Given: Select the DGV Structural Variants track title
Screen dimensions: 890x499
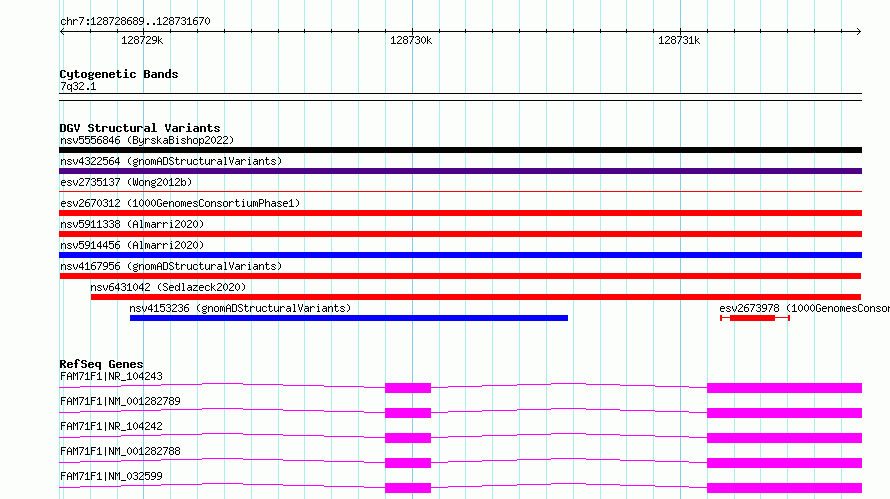Looking at the screenshot, I should click(x=140, y=128).
